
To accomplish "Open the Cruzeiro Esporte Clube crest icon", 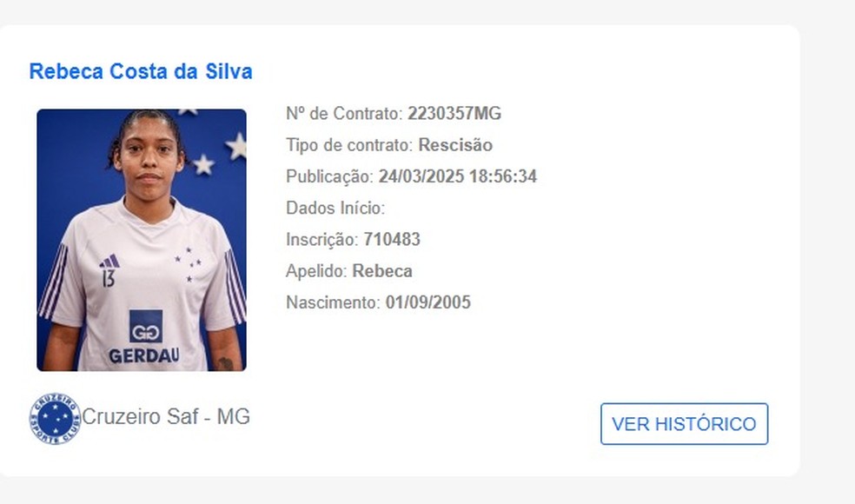I will [55, 418].
